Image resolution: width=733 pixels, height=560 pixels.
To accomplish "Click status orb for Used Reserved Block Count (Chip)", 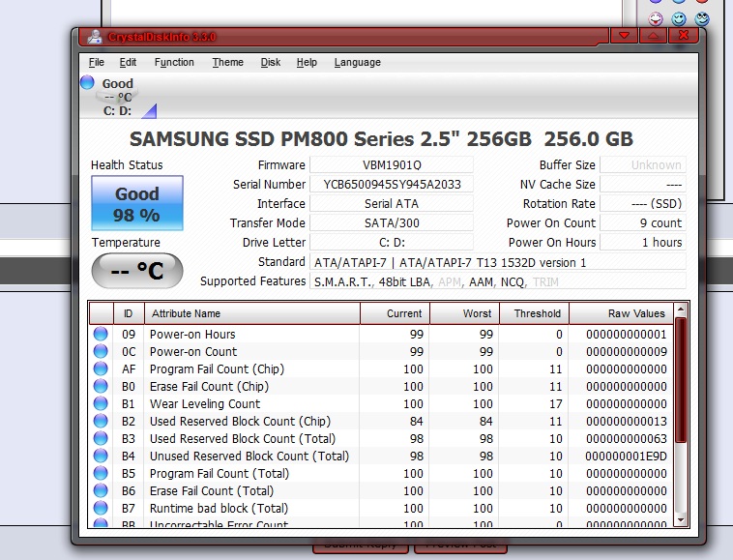I will [x=101, y=421].
